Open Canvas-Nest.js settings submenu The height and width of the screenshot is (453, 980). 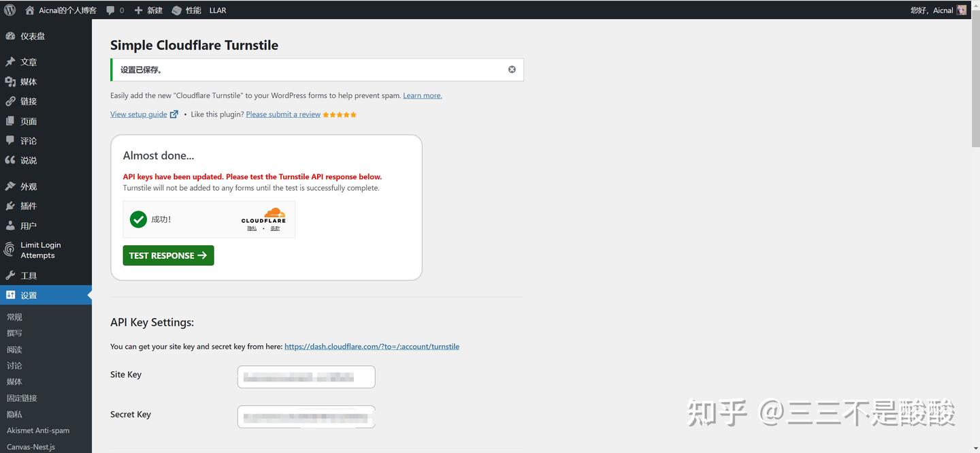point(31,447)
